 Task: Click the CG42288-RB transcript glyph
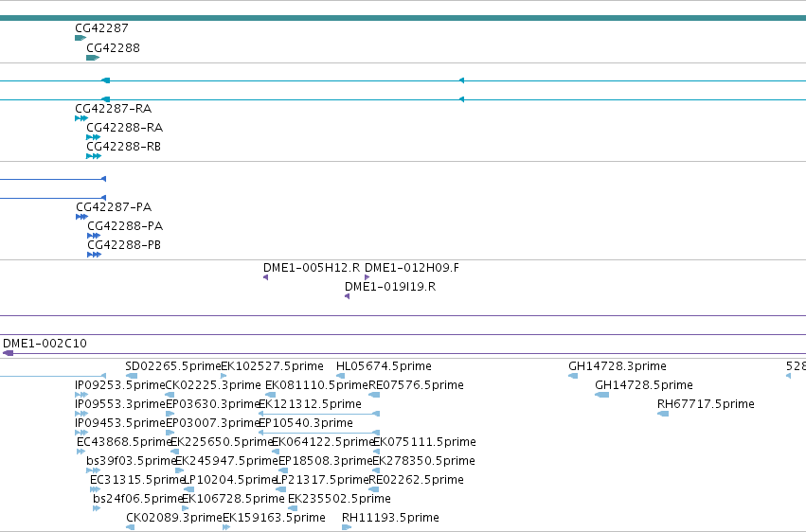click(x=94, y=156)
